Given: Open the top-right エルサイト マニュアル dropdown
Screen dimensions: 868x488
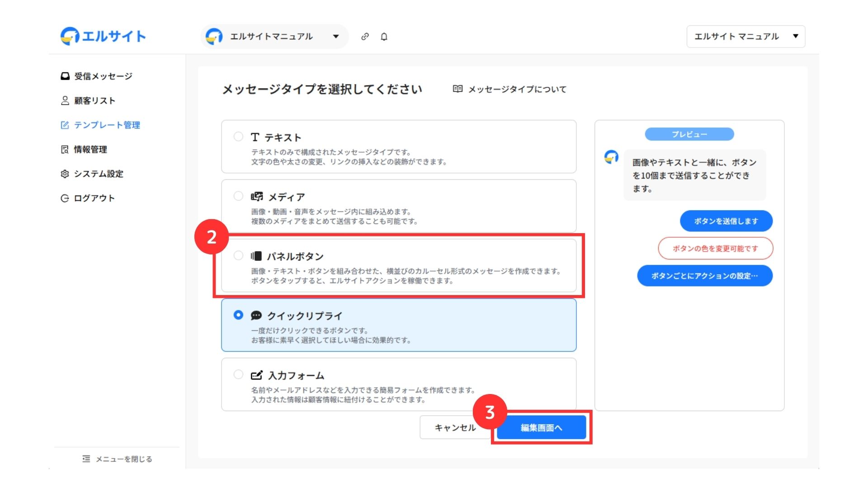Looking at the screenshot, I should (x=745, y=37).
